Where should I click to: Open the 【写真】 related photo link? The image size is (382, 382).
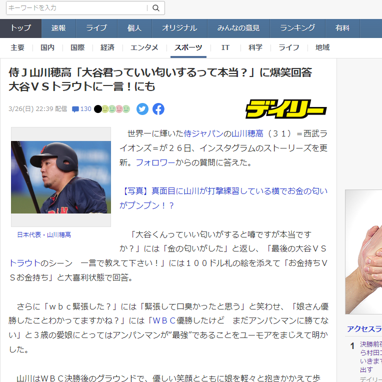click(223, 198)
